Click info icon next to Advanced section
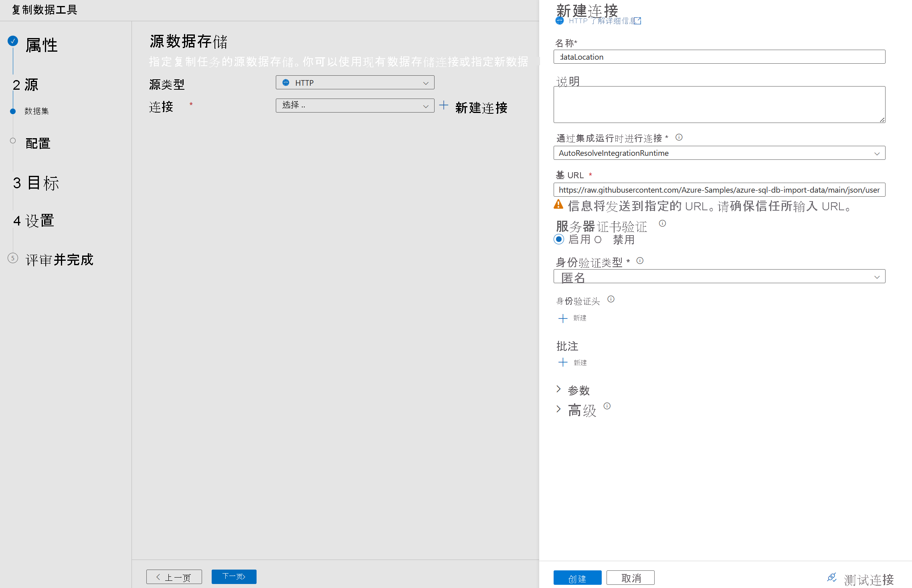Viewport: 912px width, 588px height. [607, 406]
